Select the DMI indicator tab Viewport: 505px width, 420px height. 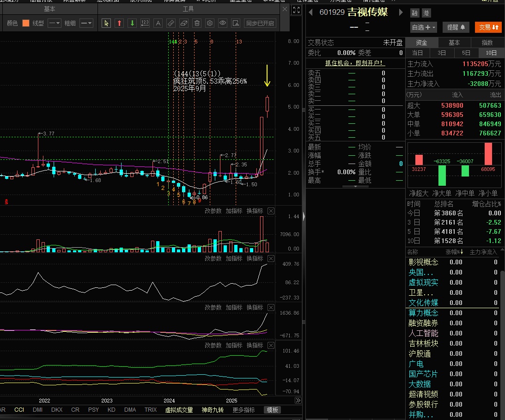[38, 410]
